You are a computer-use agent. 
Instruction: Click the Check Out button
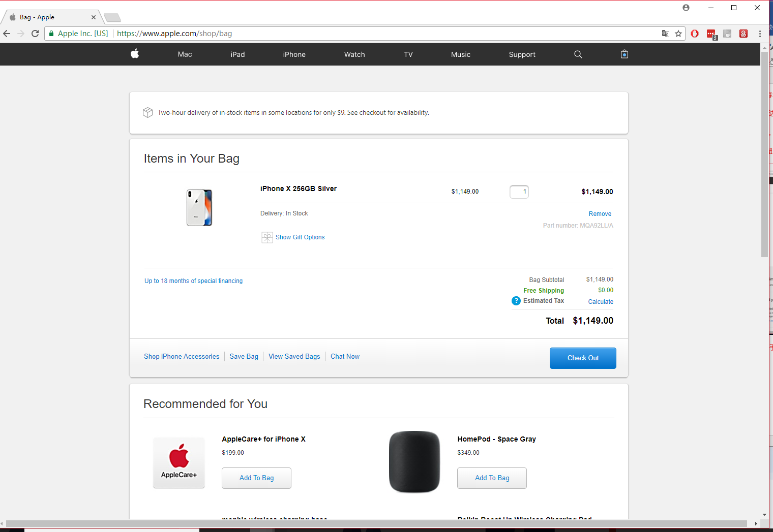583,358
